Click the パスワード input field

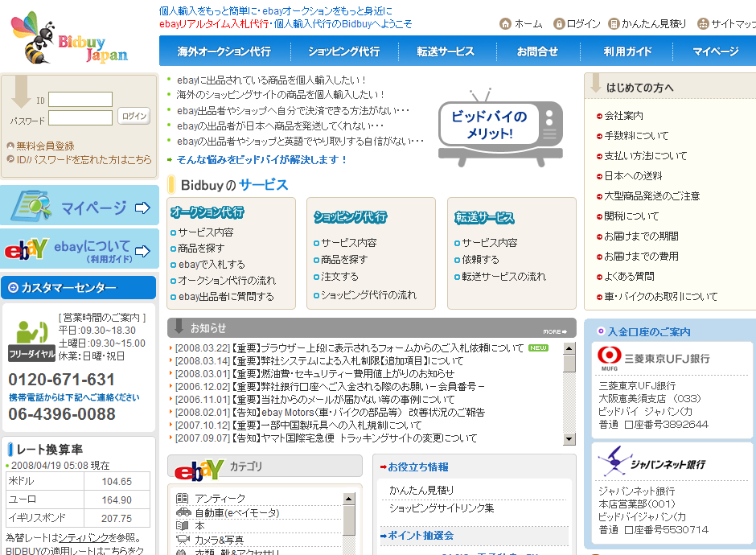(80, 117)
